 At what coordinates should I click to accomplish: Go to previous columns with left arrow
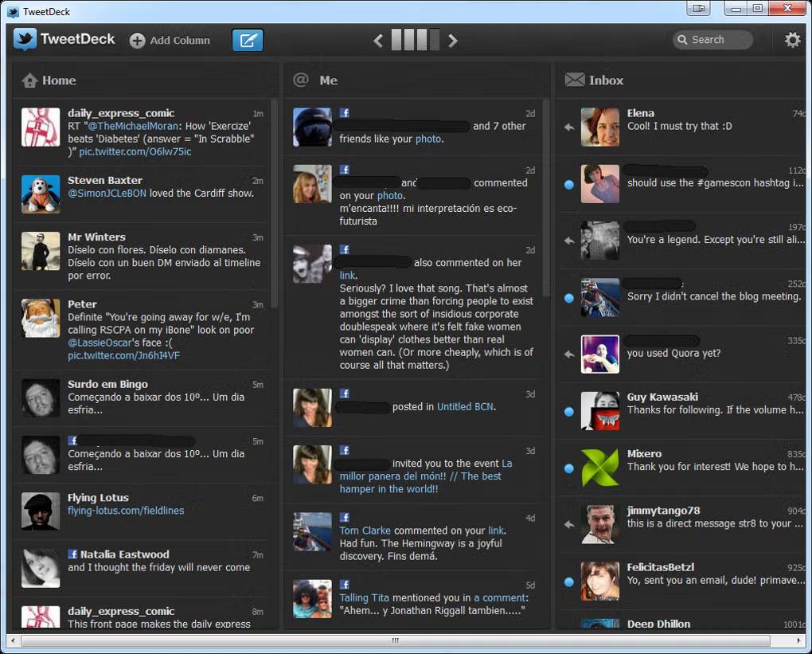(x=379, y=41)
